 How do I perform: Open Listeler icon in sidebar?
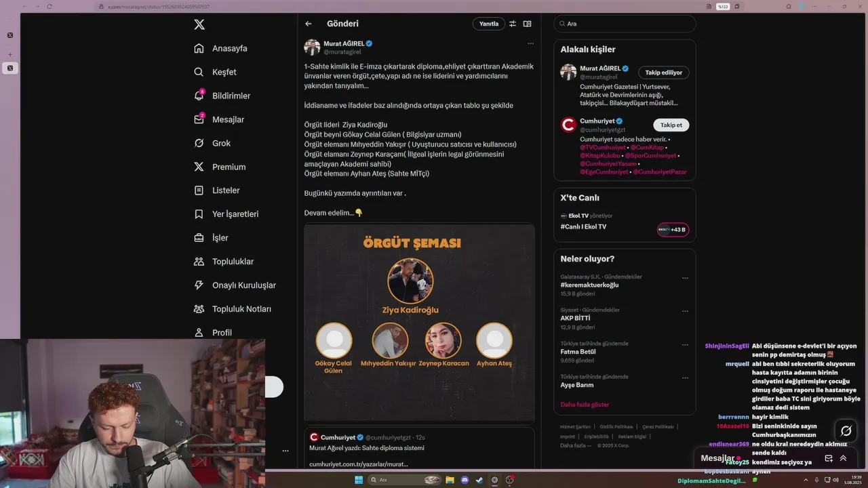tap(199, 190)
